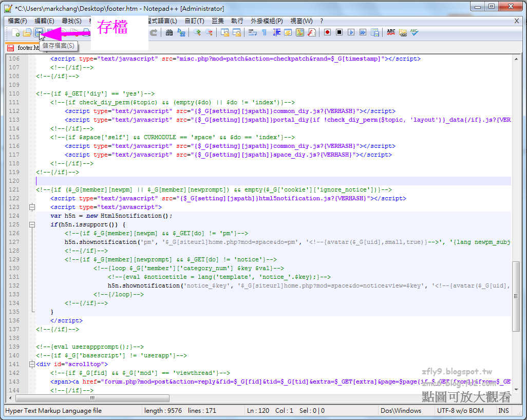
Task: Open the 編輯(E) menu
Action: coord(44,21)
